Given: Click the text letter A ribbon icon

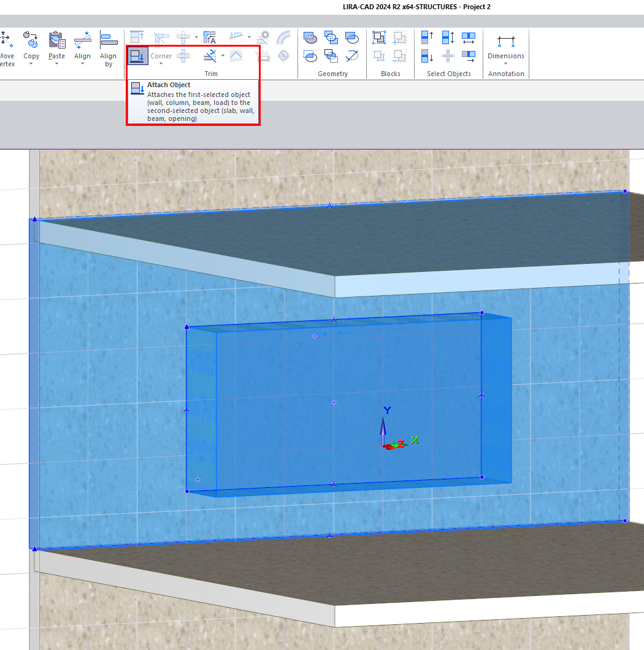Looking at the screenshot, I should 210,37.
